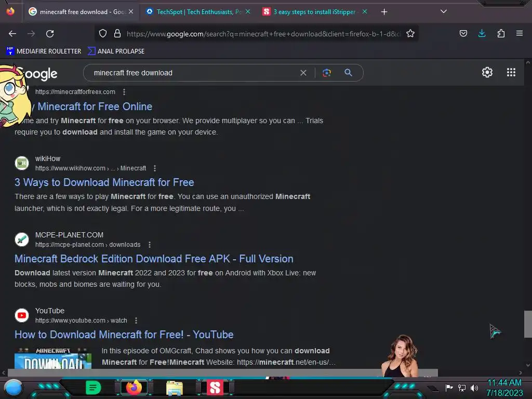Open the taskbar clock and date
This screenshot has height=399, width=532.
[504, 388]
